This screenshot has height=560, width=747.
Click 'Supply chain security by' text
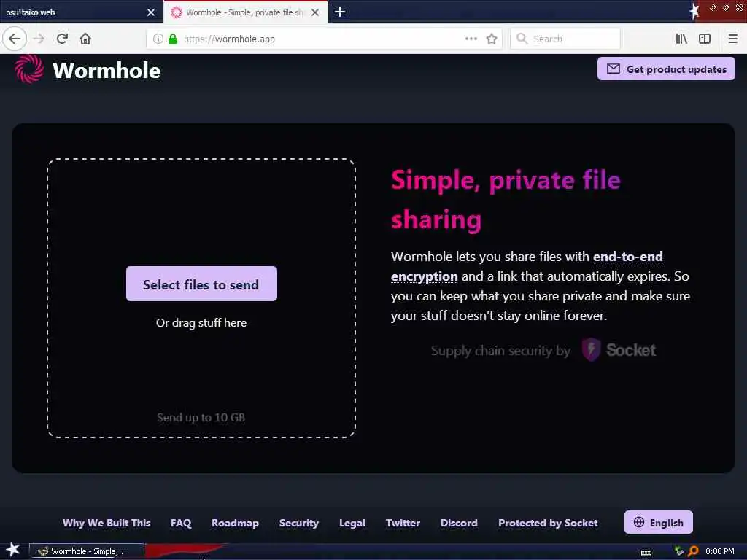pyautogui.click(x=500, y=351)
